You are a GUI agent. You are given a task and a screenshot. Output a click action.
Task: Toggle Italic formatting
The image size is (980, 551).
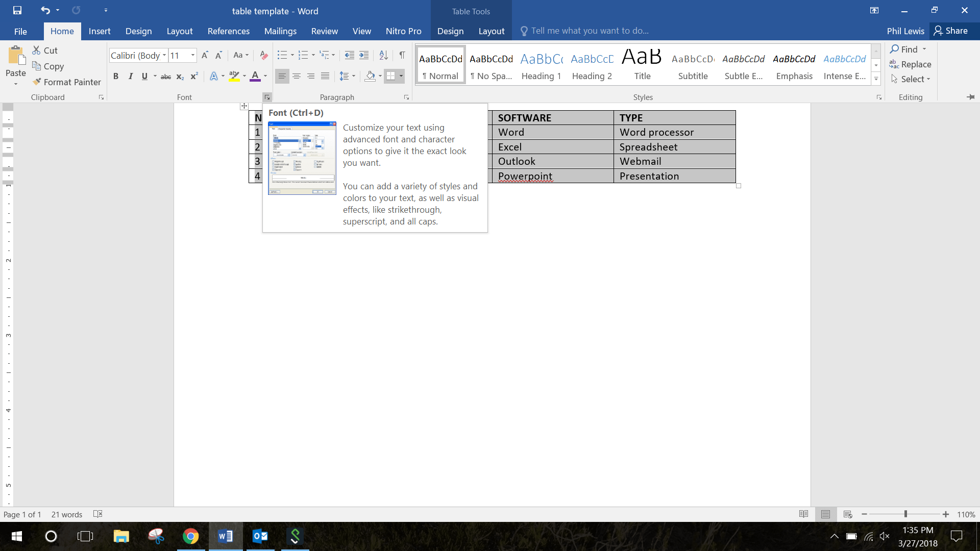130,77
